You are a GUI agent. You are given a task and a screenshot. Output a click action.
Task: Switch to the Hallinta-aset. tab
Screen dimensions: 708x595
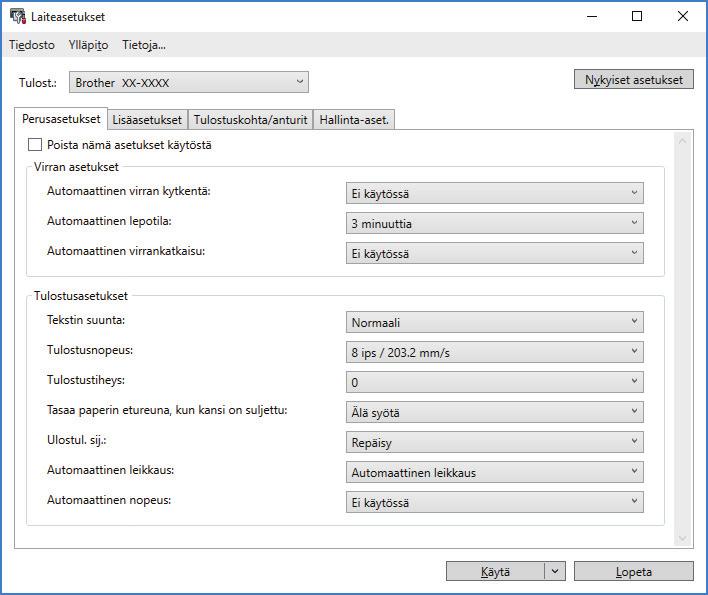[x=354, y=120]
